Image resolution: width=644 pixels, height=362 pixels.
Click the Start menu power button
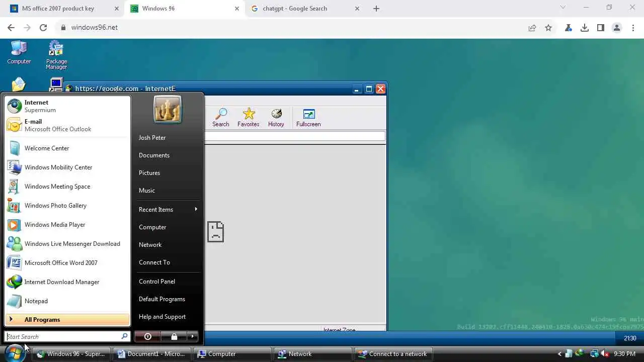147,336
